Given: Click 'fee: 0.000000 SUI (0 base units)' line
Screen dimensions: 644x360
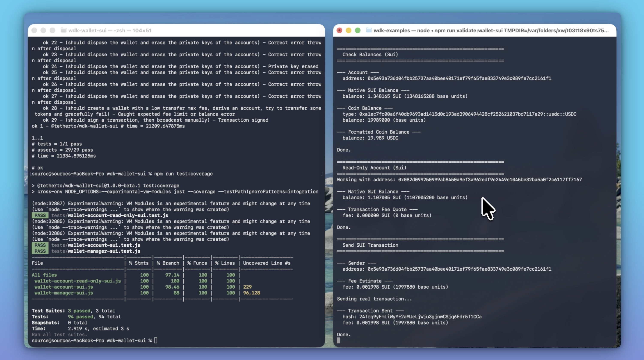Looking at the screenshot, I should [387, 215].
